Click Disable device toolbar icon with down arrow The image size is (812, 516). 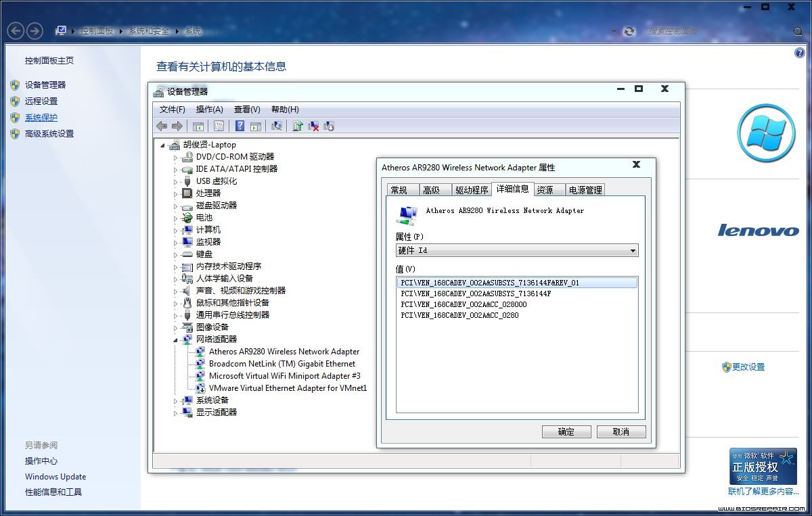point(330,126)
